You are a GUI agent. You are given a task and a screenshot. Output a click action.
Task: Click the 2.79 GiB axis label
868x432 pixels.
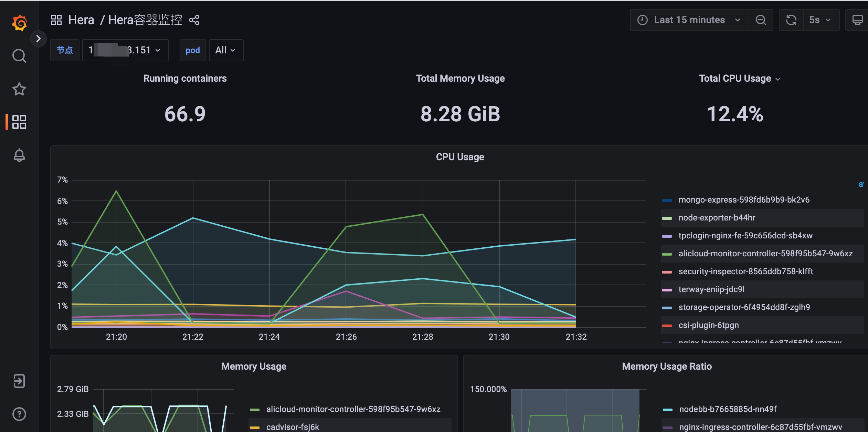point(73,389)
